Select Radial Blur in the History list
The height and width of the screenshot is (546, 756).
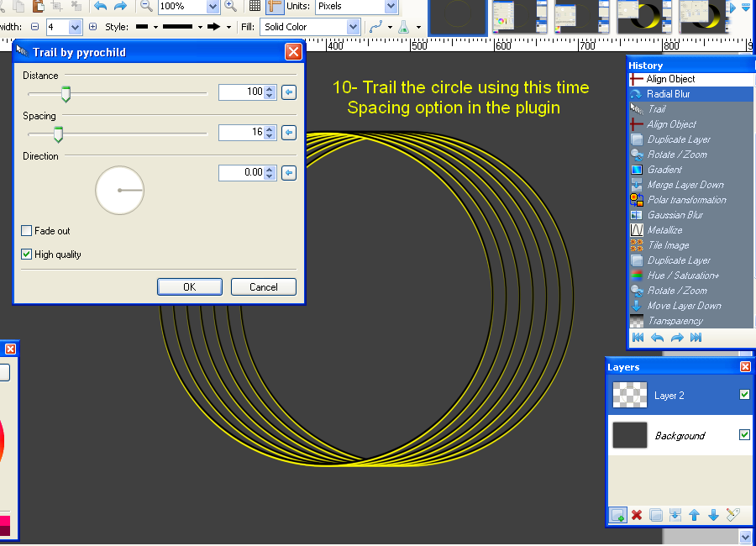pyautogui.click(x=690, y=94)
